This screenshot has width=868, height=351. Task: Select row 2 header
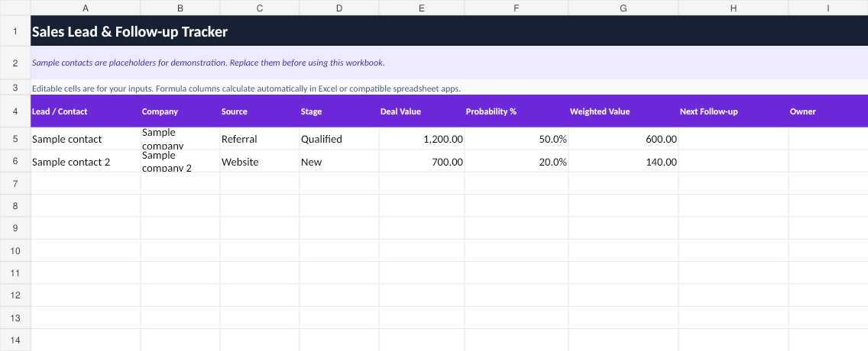[x=15, y=63]
